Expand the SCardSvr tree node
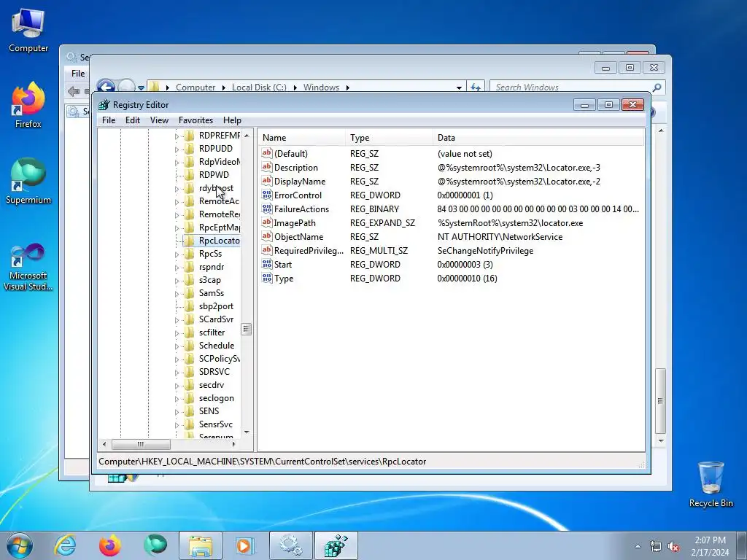The image size is (747, 560). tap(177, 320)
